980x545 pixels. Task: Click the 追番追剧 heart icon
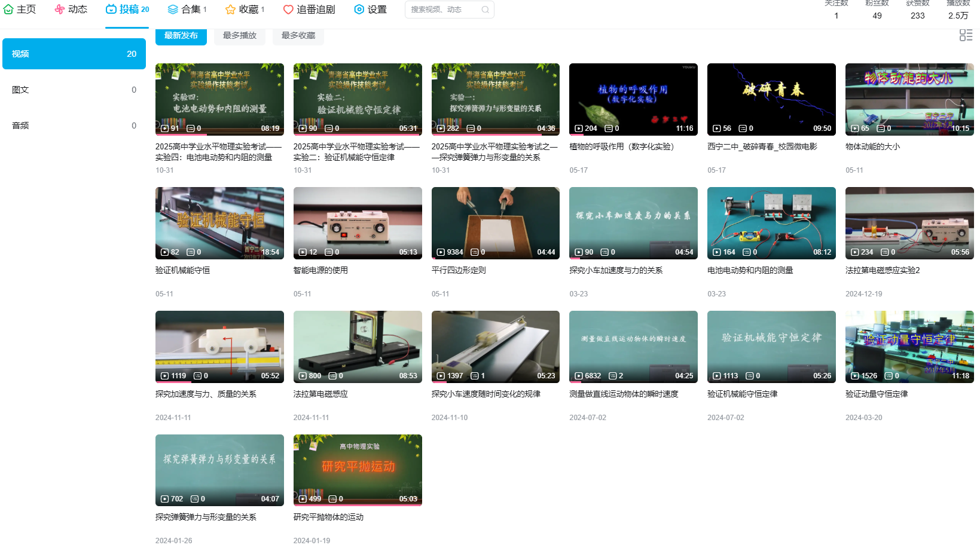point(288,9)
